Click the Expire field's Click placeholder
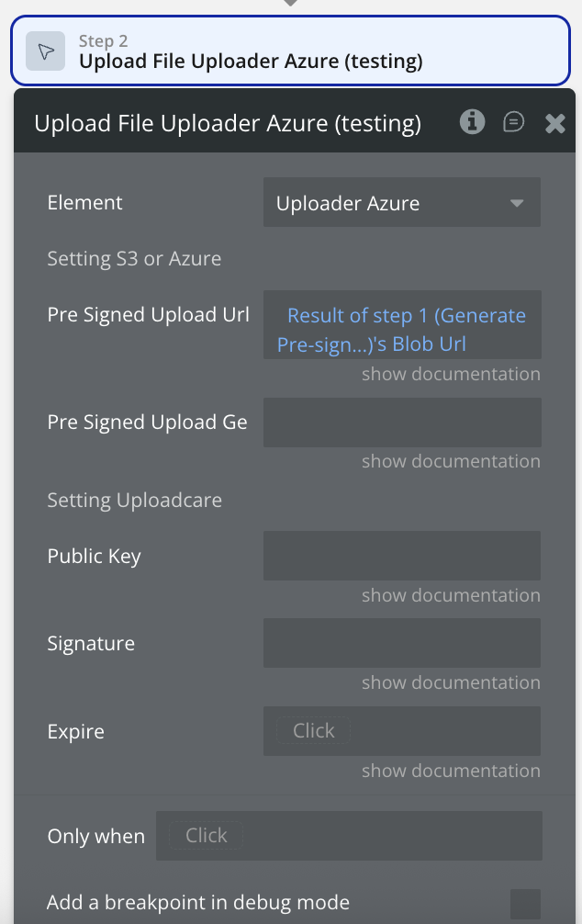Viewport: 582px width, 924px height. pos(314,731)
